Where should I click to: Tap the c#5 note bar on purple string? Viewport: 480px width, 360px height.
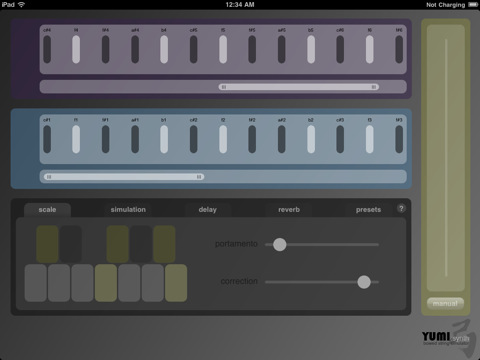(x=194, y=49)
